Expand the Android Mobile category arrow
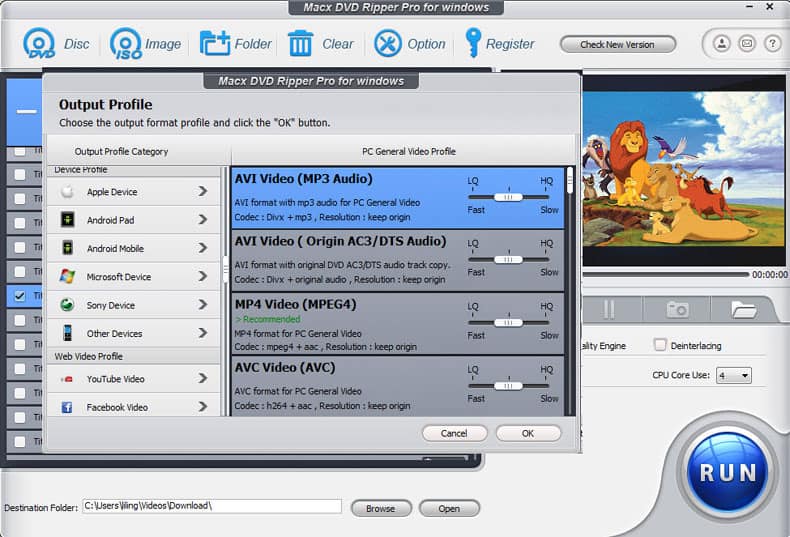790x537 pixels. pyautogui.click(x=203, y=248)
